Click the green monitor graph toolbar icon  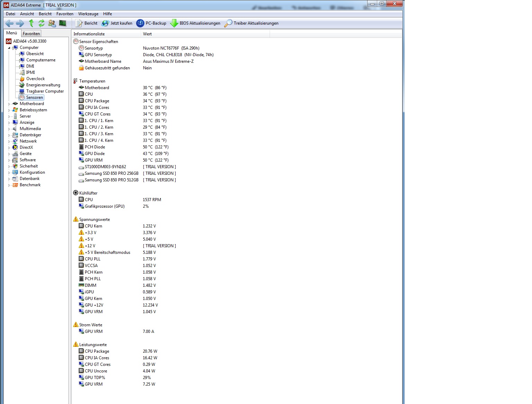63,23
